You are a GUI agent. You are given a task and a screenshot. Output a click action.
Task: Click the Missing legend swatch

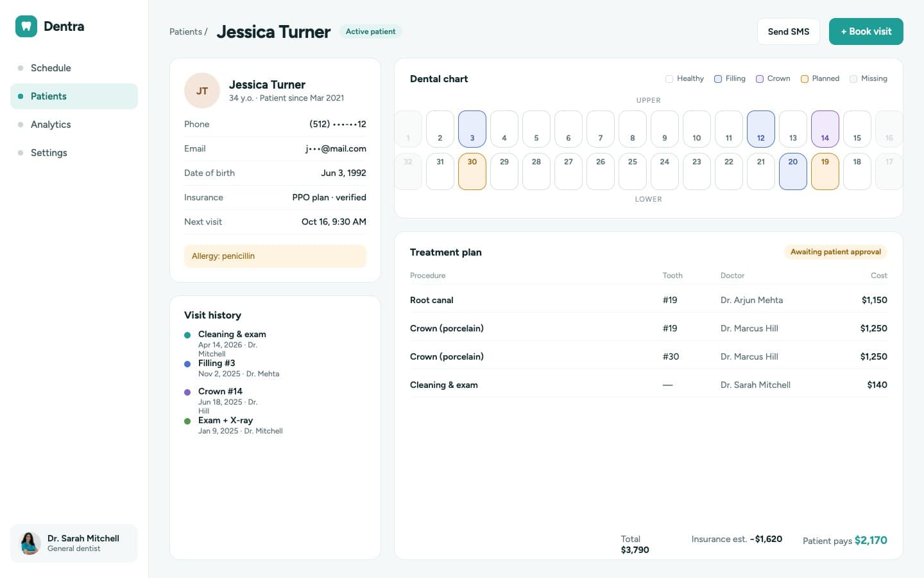coord(853,79)
